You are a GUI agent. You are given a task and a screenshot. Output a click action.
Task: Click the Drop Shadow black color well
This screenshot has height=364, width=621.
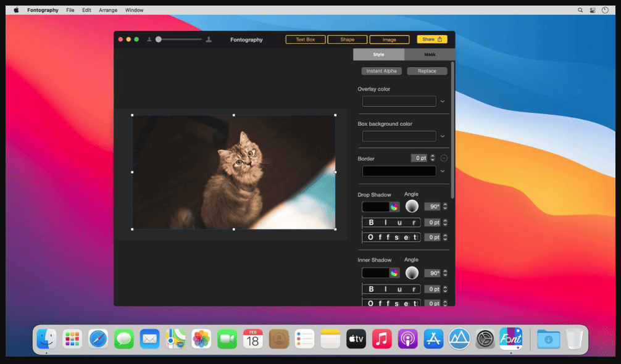tap(375, 207)
